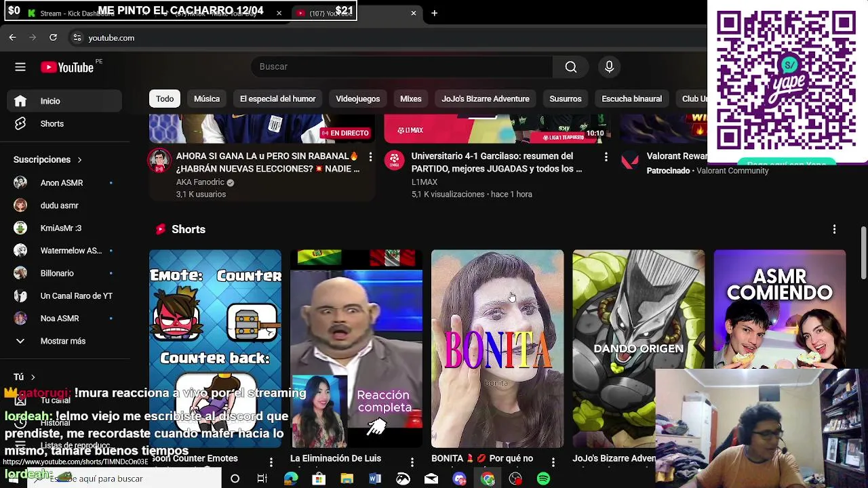Open the AKA Fanodric channel name link

point(200,182)
